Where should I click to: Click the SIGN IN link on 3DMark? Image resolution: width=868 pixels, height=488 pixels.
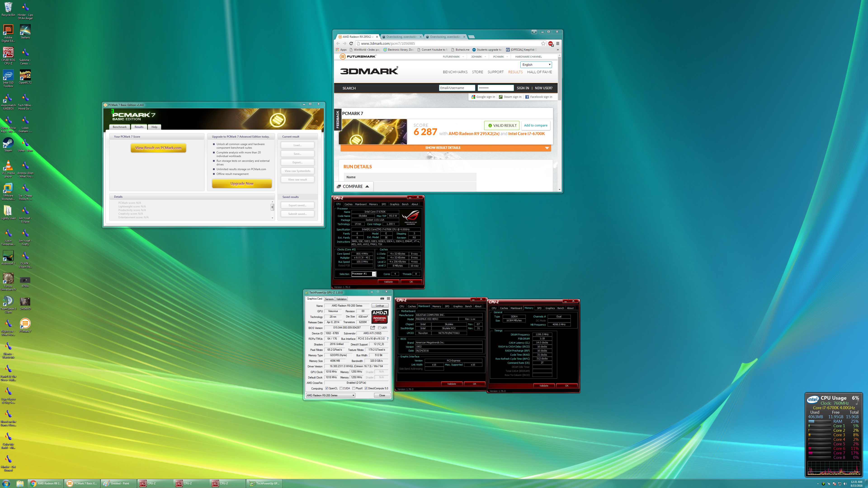pos(523,88)
